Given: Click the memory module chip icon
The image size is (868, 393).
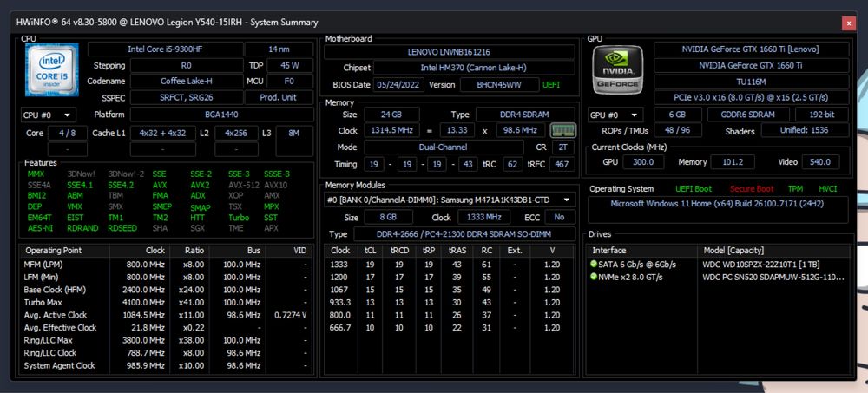Looking at the screenshot, I should 563,131.
